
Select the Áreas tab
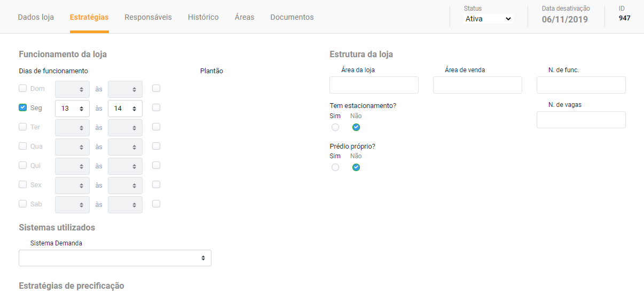tap(244, 17)
